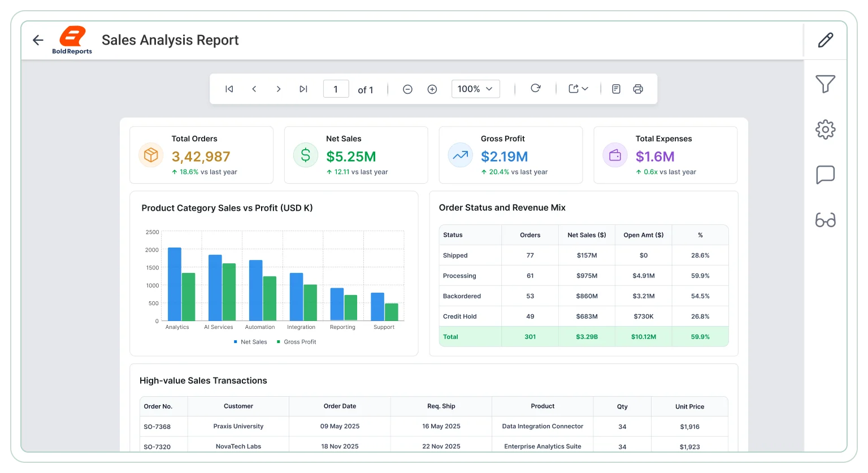
Task: Click the page number input field
Action: 336,89
